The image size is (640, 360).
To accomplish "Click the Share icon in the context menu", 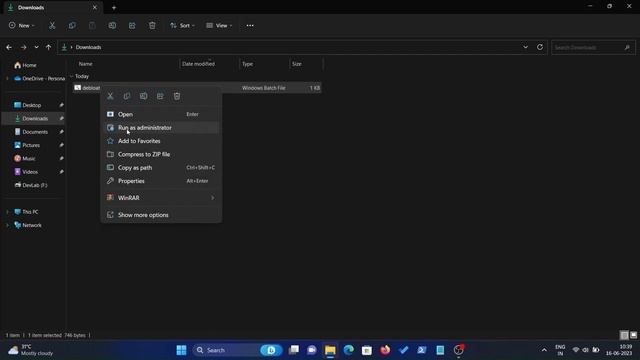I will coord(160,96).
